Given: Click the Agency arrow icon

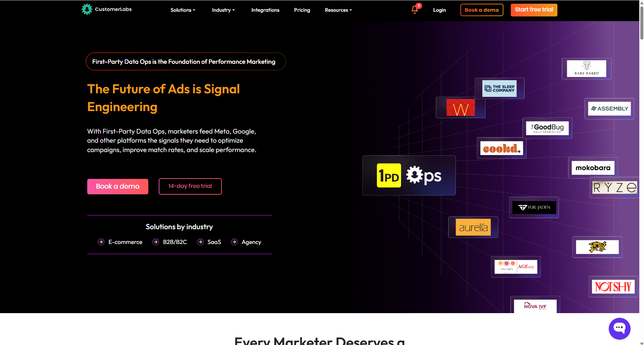Looking at the screenshot, I should pos(234,242).
